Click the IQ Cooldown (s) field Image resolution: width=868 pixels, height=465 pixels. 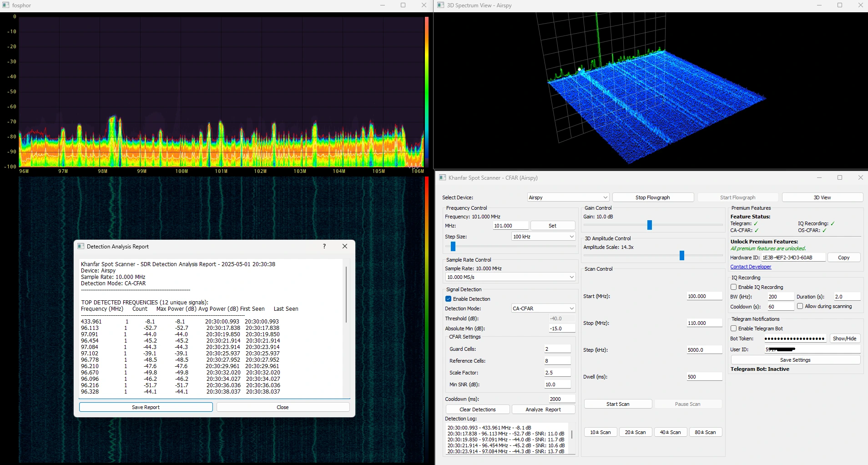781,307
